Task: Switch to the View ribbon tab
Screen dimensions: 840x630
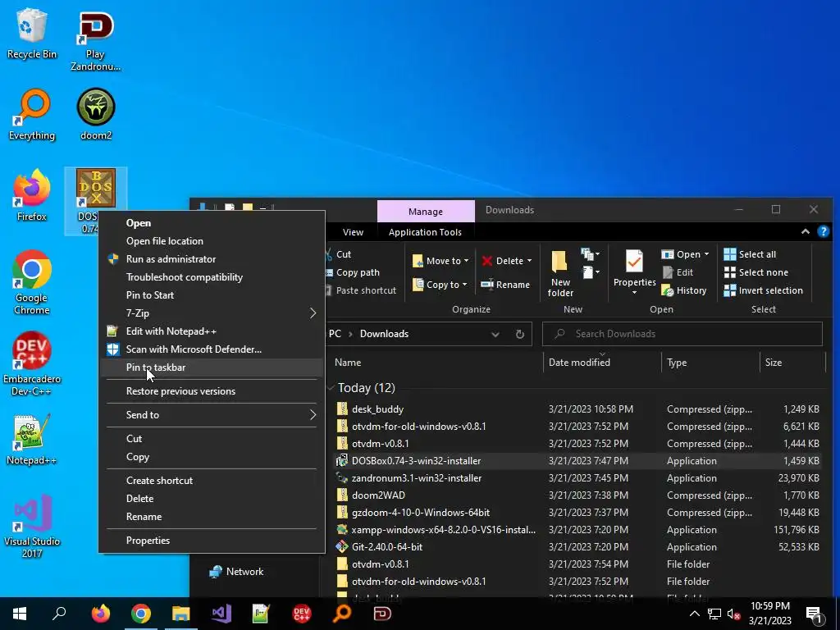Action: pos(353,232)
